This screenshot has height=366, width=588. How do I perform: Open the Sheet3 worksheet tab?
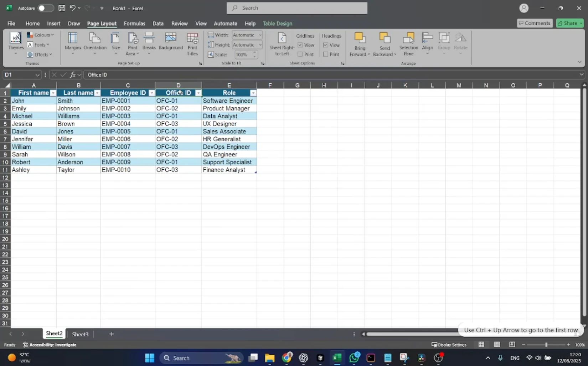tap(80, 334)
